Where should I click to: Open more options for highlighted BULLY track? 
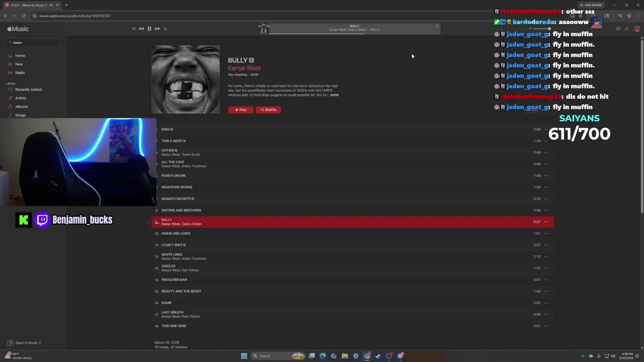coord(546,222)
